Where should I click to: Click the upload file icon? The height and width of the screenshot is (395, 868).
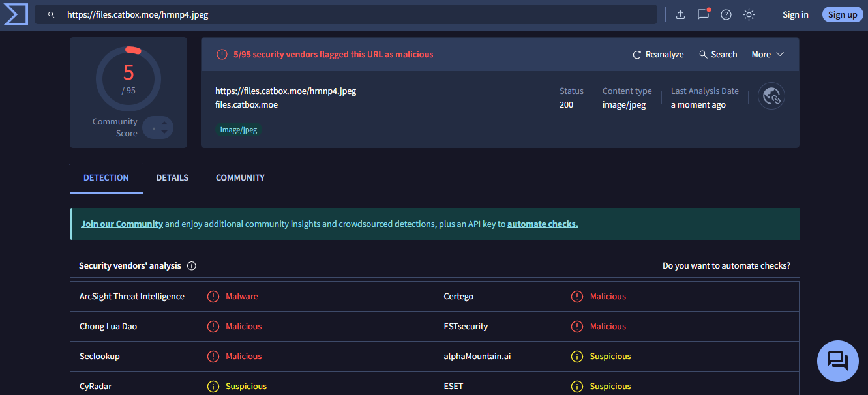(680, 14)
